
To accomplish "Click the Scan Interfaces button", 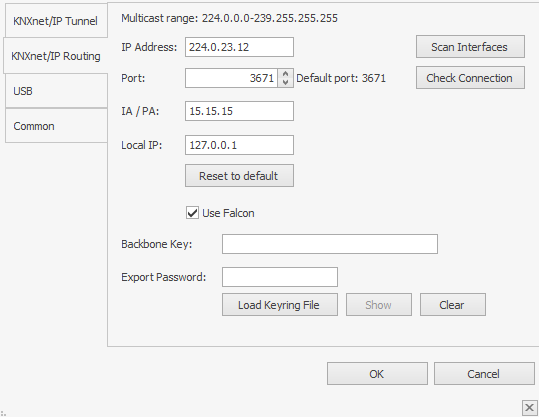I will 470,46.
